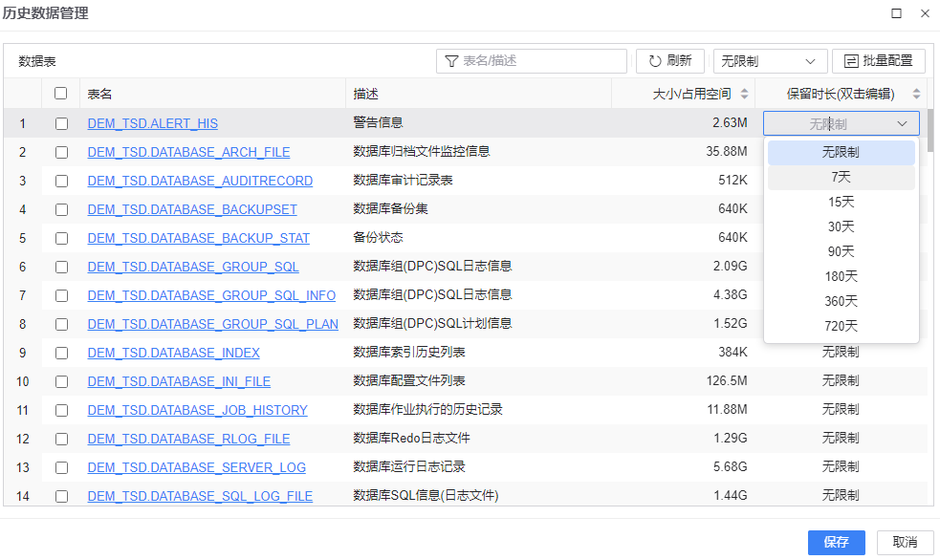This screenshot has width=940, height=560.
Task: Click the 批量配置 batch config button
Action: (878, 61)
